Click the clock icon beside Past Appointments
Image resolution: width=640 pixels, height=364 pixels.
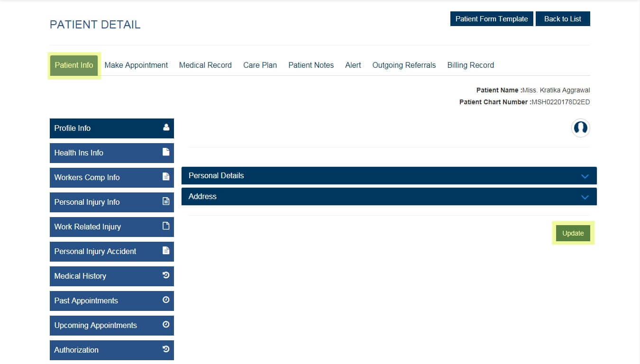(166, 300)
